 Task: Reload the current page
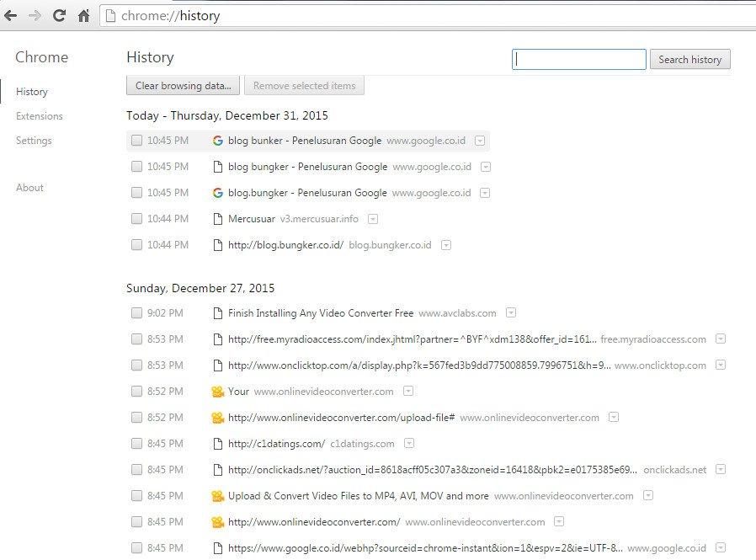tap(59, 16)
